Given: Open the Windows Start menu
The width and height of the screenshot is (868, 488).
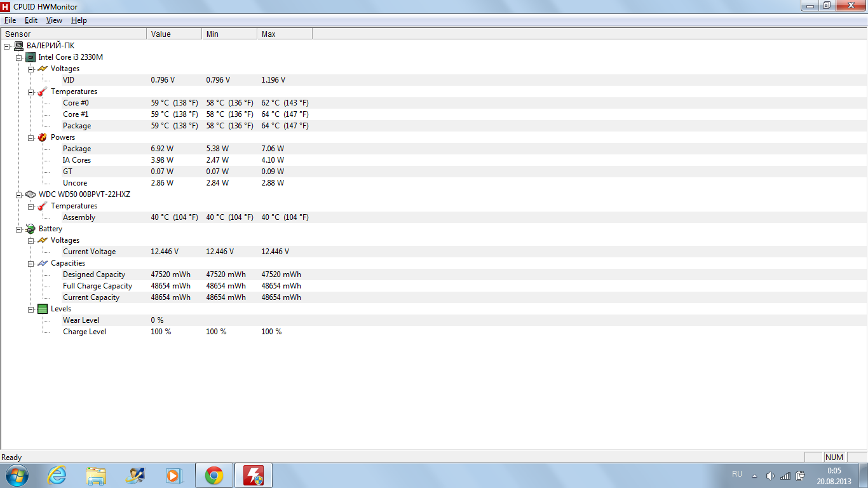Looking at the screenshot, I should tap(17, 475).
